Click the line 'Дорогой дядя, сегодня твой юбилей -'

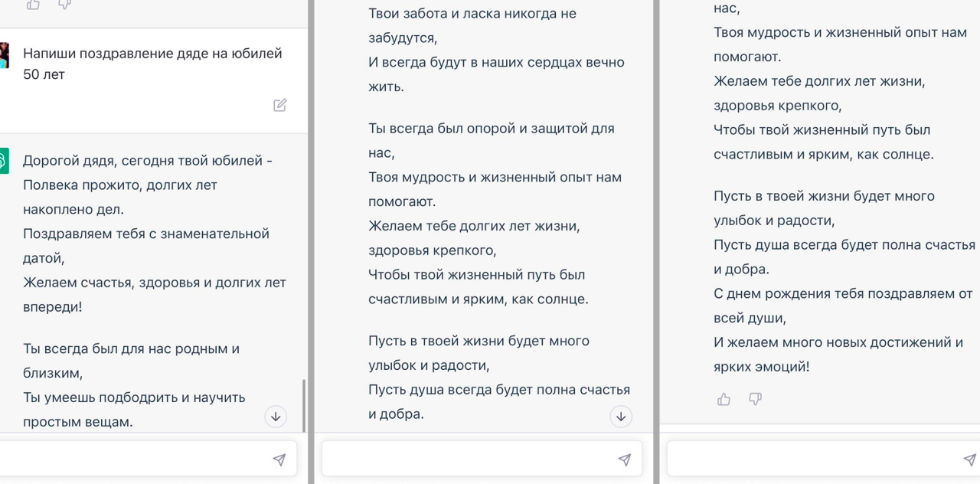(148, 161)
